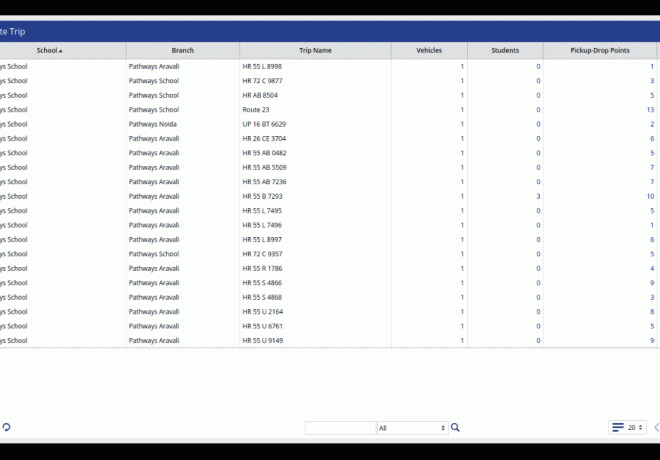Click the Pickup-Drop Points column header
The image size is (660, 460).
(600, 50)
